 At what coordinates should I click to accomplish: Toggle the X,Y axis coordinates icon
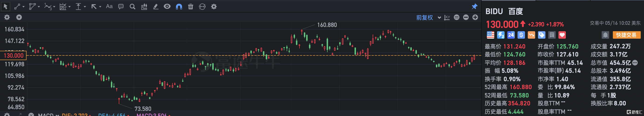(x=447, y=17)
